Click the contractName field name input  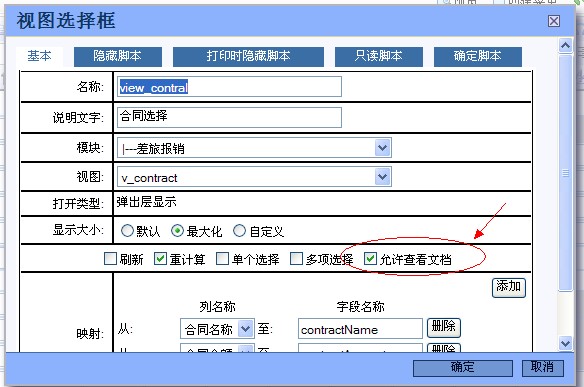(x=360, y=329)
